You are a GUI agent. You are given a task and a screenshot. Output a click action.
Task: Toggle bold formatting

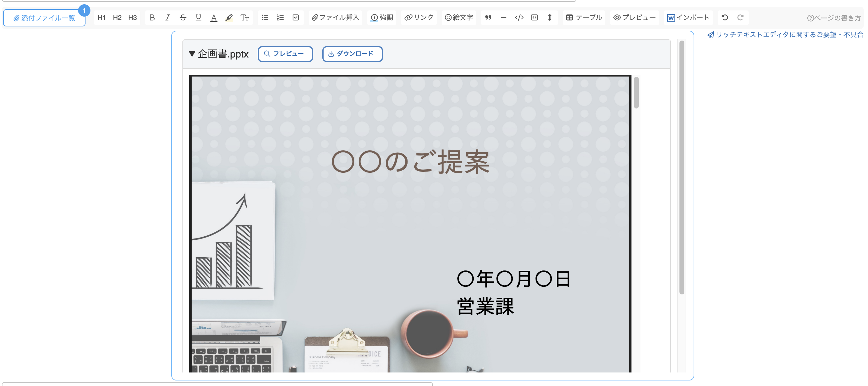[x=152, y=18]
